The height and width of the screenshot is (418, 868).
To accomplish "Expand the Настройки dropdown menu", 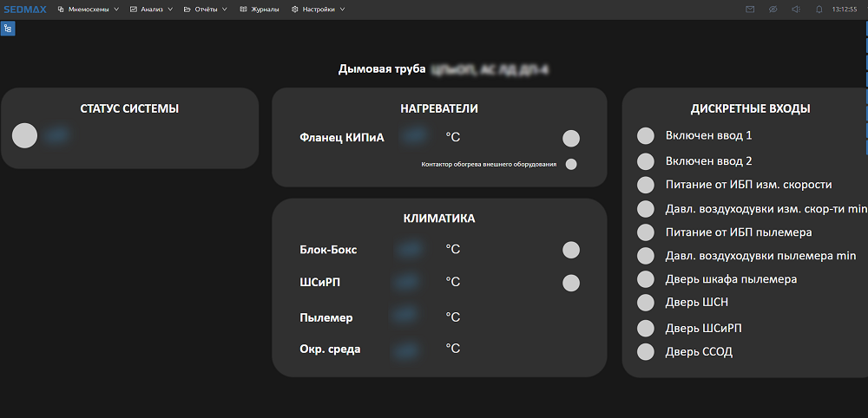I will coord(318,10).
